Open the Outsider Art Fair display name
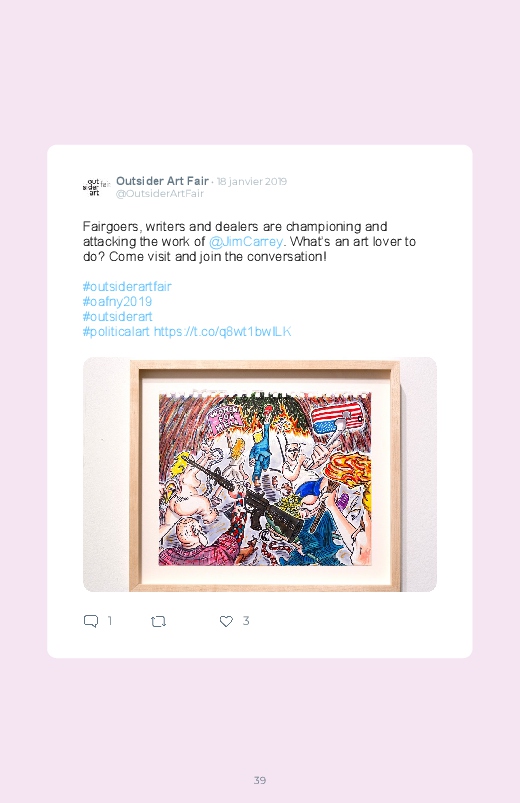Screen dimensions: 520x803 (162, 181)
